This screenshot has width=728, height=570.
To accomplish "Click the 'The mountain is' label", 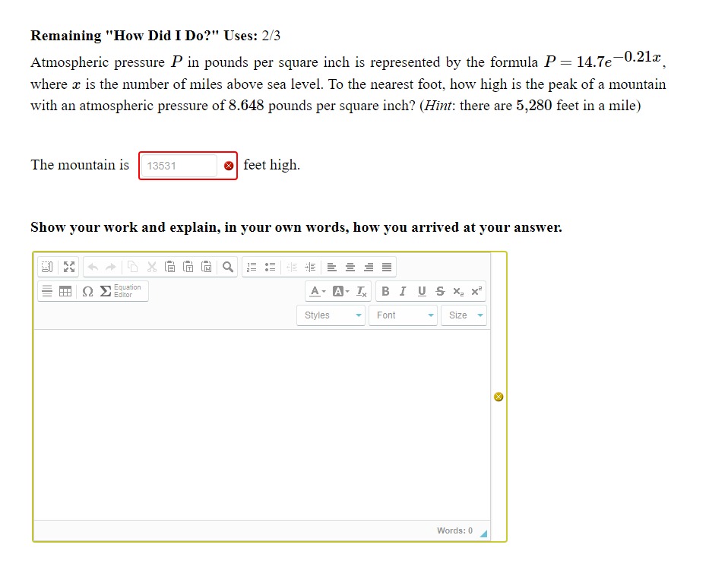I will pos(80,165).
